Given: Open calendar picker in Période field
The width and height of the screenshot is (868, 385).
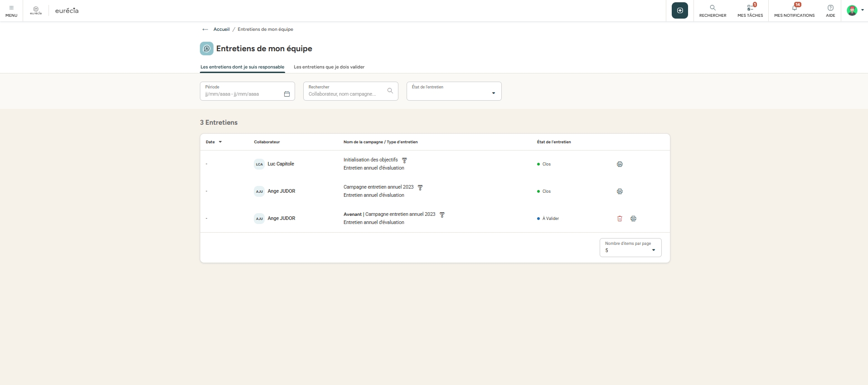Looking at the screenshot, I should click(286, 94).
